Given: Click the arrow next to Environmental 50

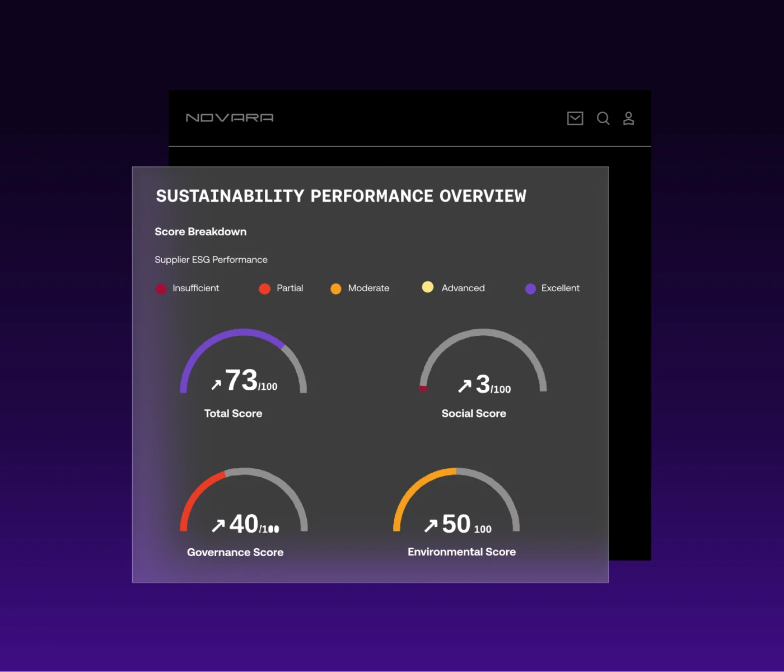Looking at the screenshot, I should coord(431,525).
